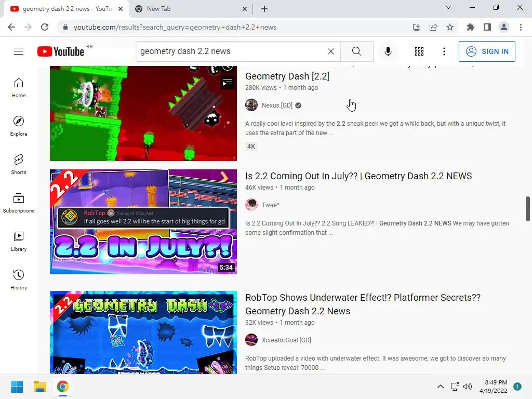Open History in the sidebar
The image size is (532, 399).
click(19, 280)
